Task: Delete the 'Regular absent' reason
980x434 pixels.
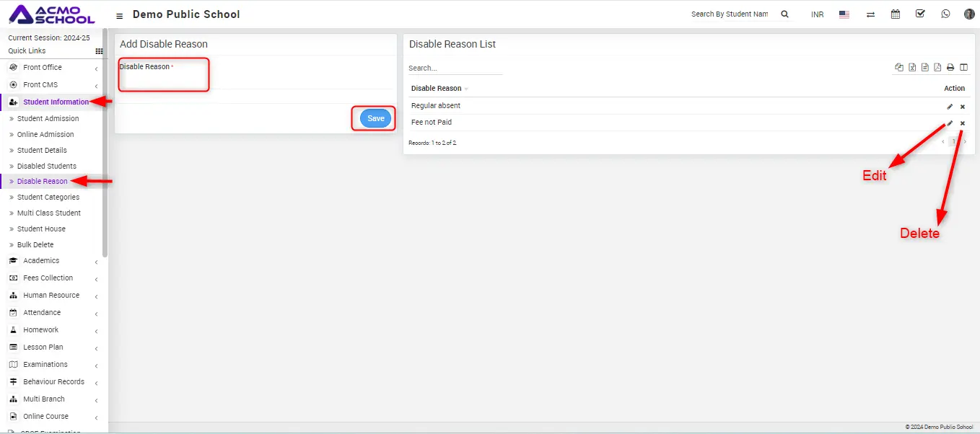Action: click(x=963, y=107)
